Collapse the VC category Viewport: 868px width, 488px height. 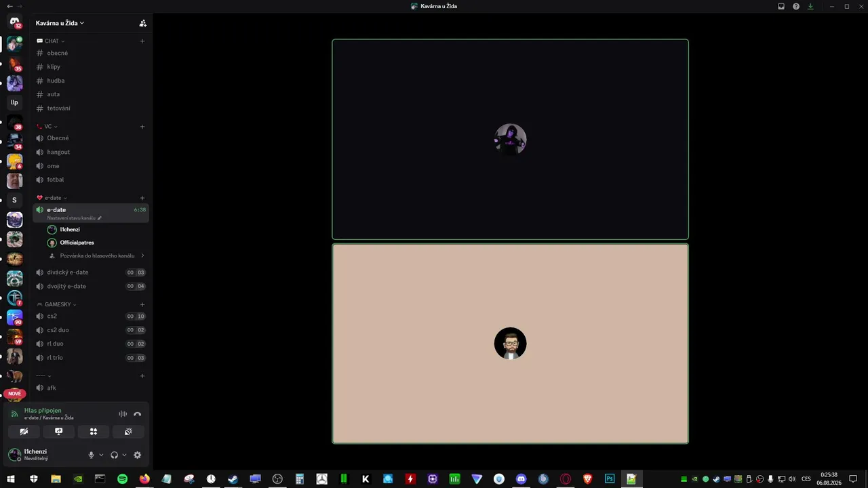pos(47,127)
